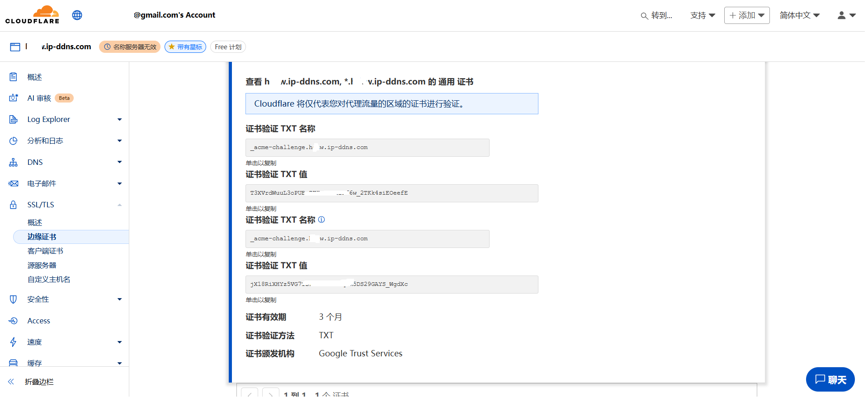
Task: Collapse the SSL/TLS sidebar section
Action: click(x=119, y=205)
